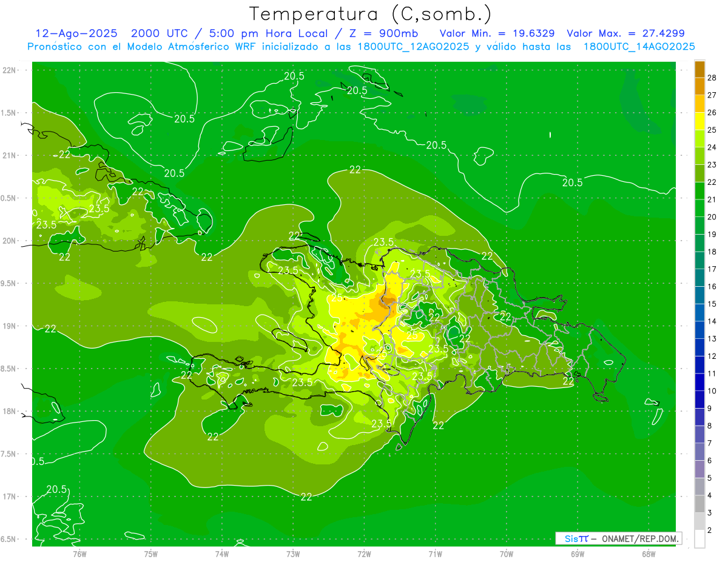Click the blue swatch between 13 and 14

pyautogui.click(x=699, y=330)
